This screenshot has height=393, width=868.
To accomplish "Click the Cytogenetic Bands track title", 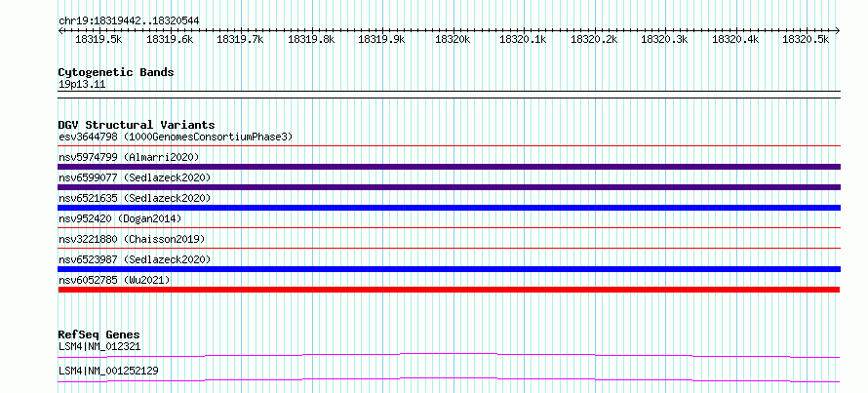I will click(x=116, y=72).
